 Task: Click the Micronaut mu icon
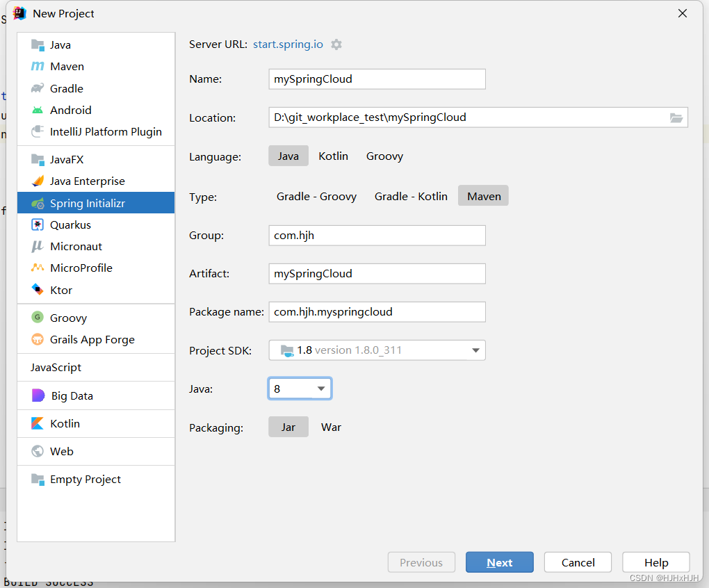[38, 246]
